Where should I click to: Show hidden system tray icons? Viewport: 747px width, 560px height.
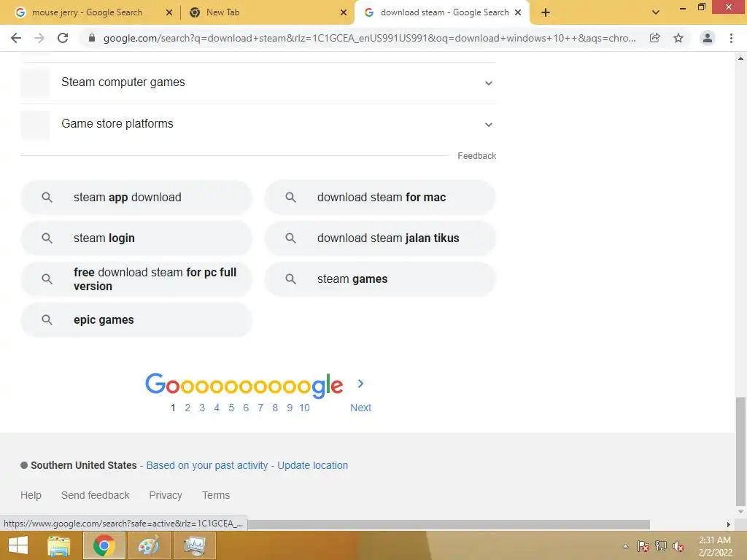coord(625,546)
